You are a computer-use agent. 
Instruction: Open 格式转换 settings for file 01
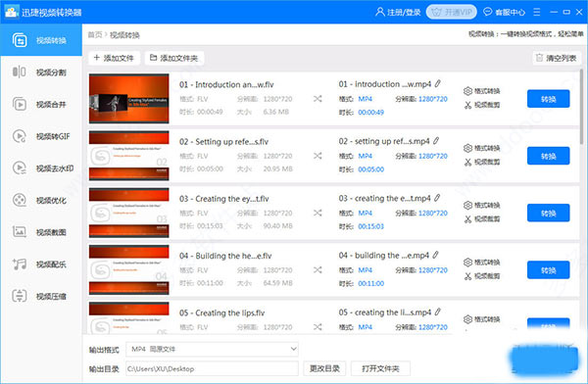482,91
